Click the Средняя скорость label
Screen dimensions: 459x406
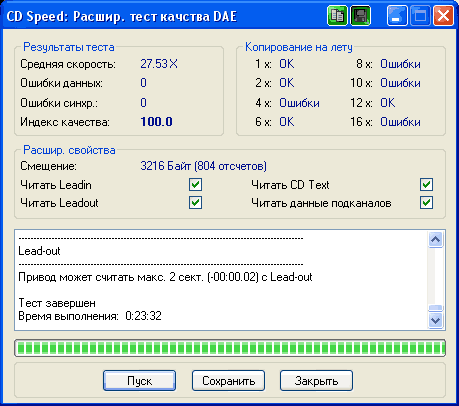coord(68,64)
